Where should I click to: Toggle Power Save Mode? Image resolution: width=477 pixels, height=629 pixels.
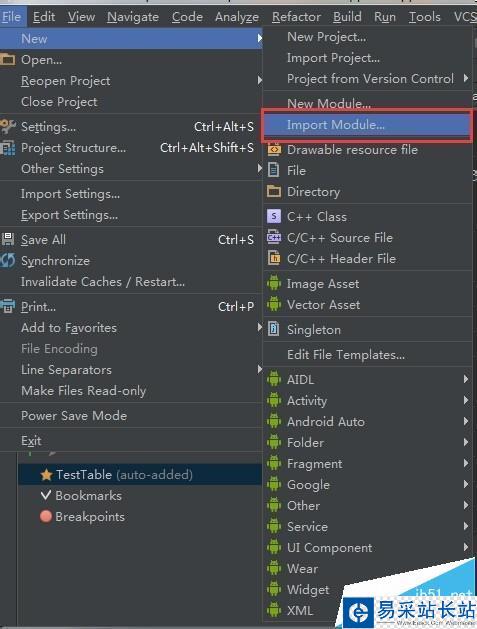(74, 416)
